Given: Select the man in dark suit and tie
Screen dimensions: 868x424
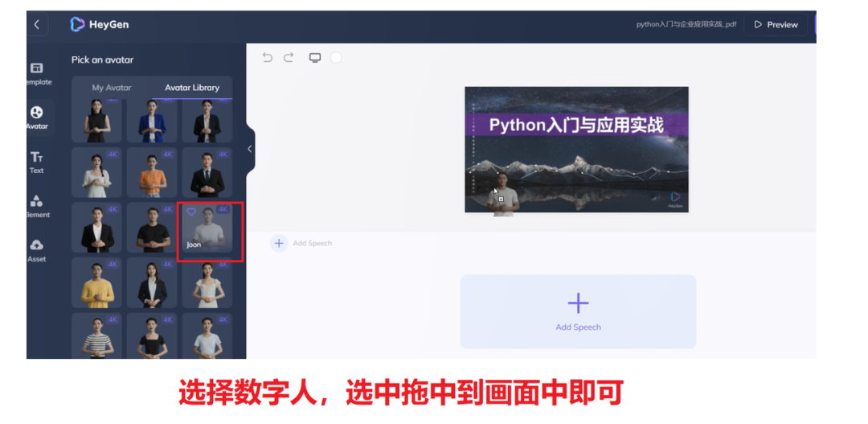Looking at the screenshot, I should click(x=207, y=172).
